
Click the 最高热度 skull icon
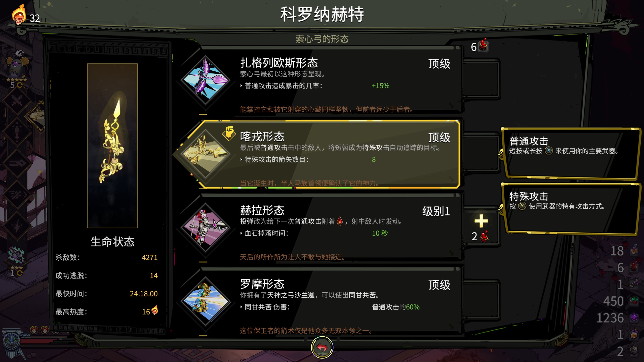coord(155,310)
